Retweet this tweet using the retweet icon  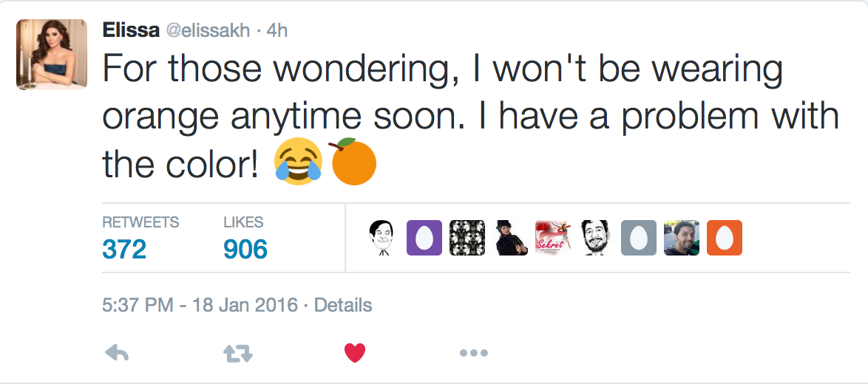pos(237,354)
